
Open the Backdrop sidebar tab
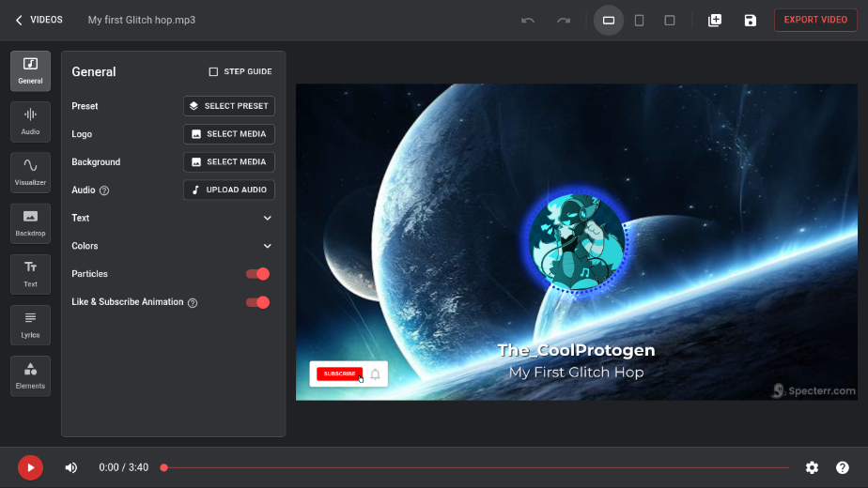click(30, 223)
